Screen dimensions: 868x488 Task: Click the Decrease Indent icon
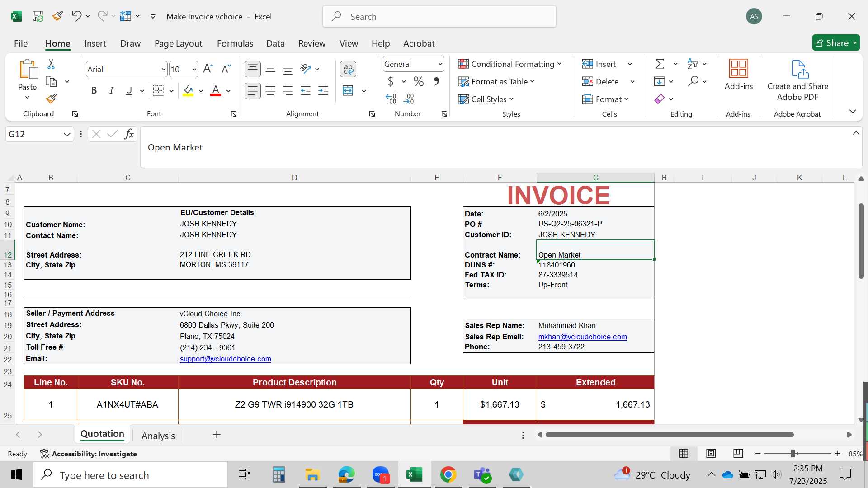pyautogui.click(x=306, y=91)
